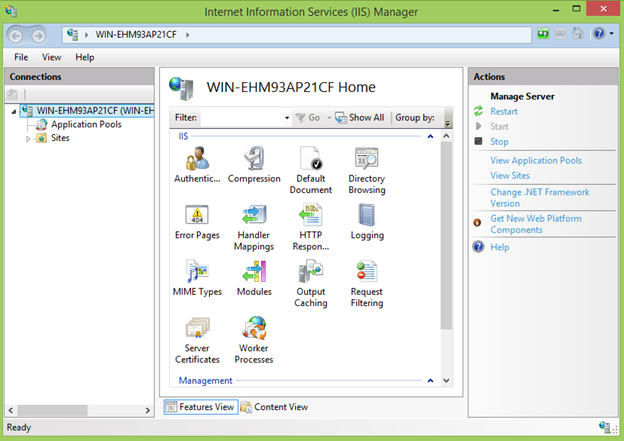
Task: Open the Filter combo box dropdown
Action: point(287,118)
